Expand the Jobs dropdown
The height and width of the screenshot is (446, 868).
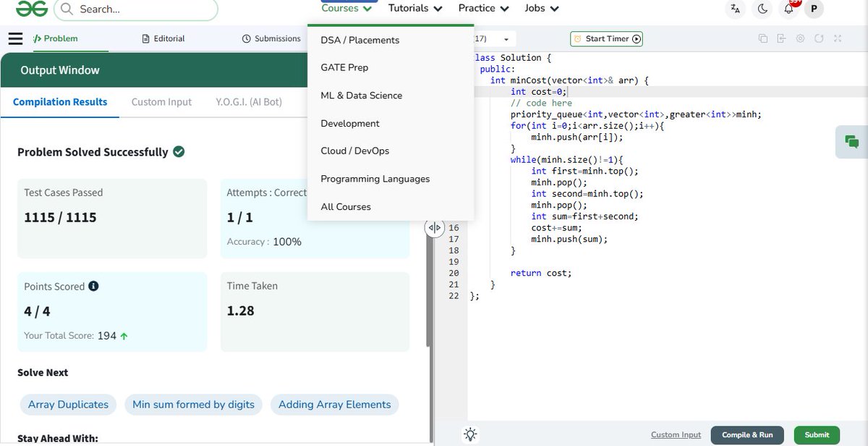click(542, 9)
